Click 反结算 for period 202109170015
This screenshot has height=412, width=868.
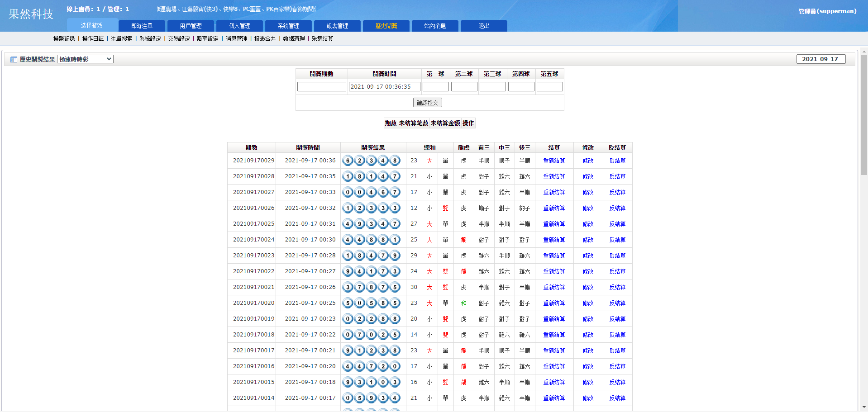tap(617, 382)
